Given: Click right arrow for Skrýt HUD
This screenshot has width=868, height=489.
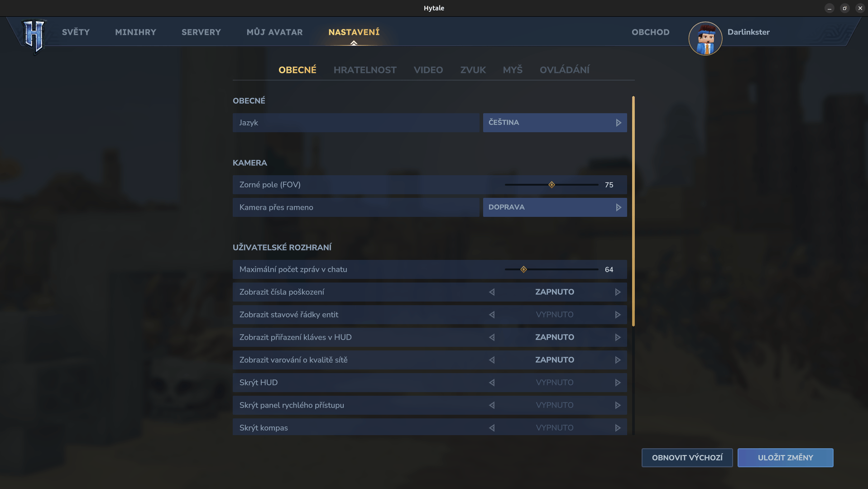Looking at the screenshot, I should click(618, 383).
